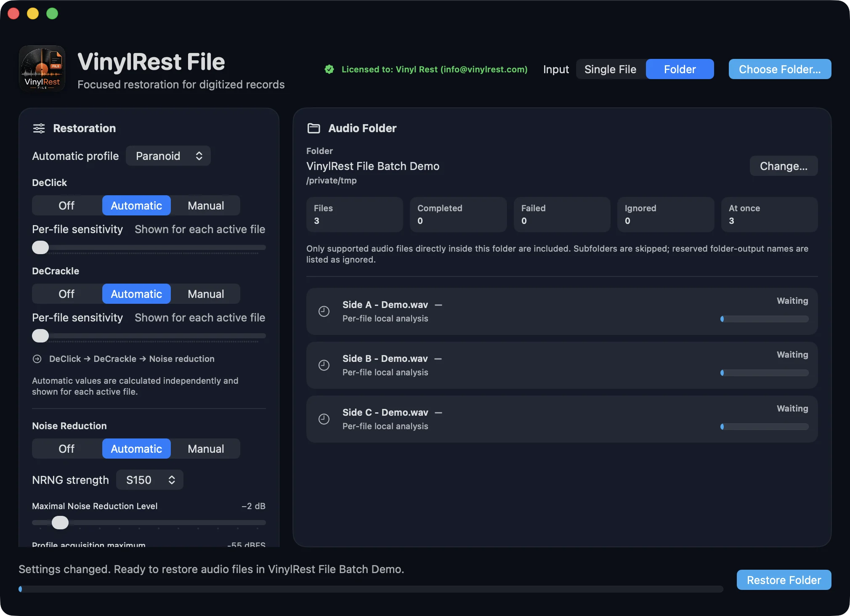The height and width of the screenshot is (616, 850).
Task: Click the Maximal Noise Reduction Level slider
Action: coord(149,523)
